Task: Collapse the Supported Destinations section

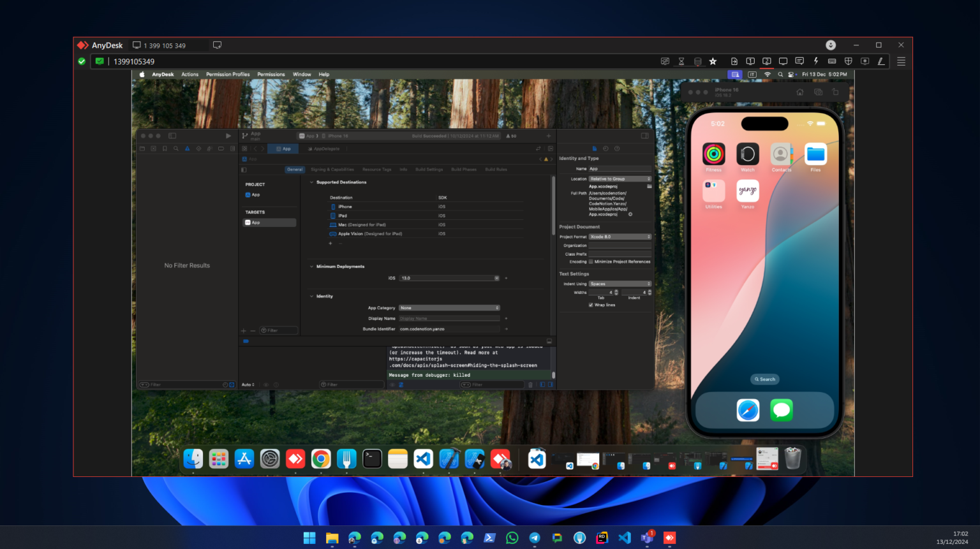Action: (312, 182)
